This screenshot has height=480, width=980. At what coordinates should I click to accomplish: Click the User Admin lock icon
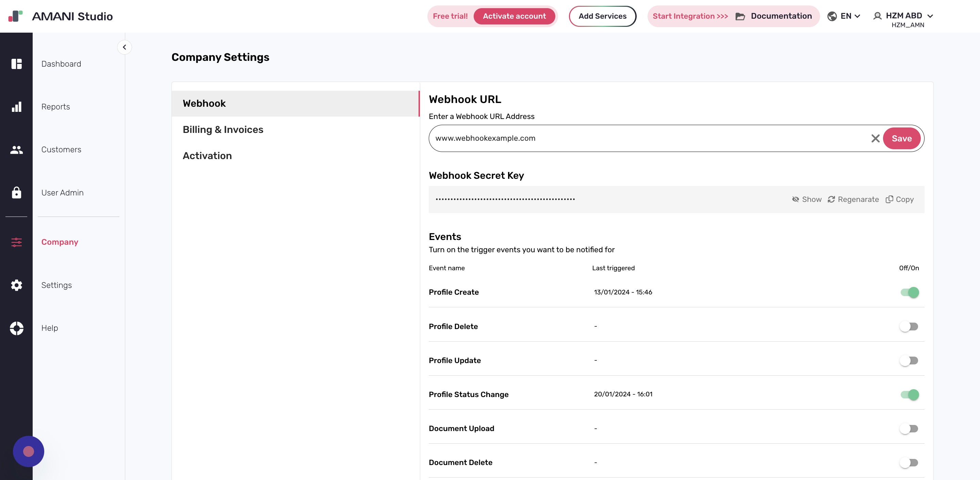tap(17, 193)
